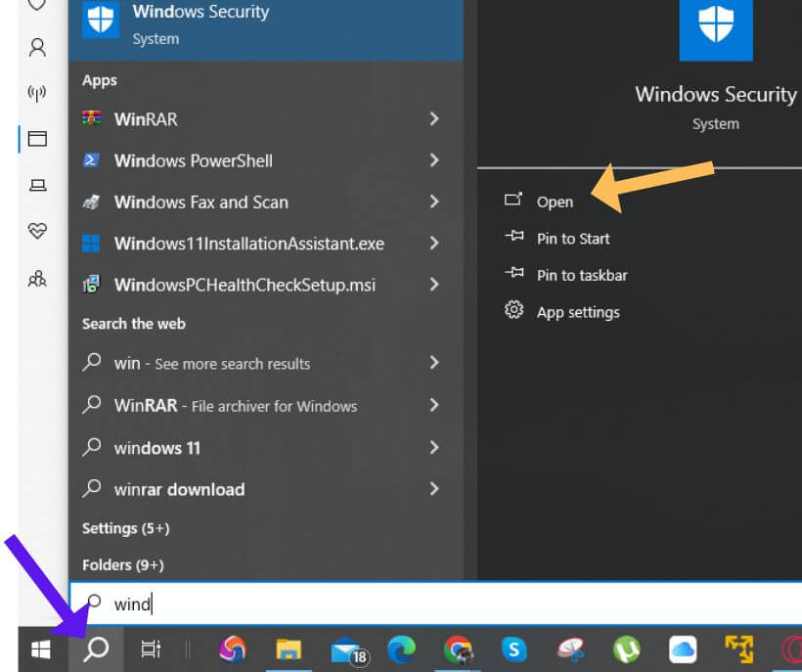Image resolution: width=802 pixels, height=672 pixels.
Task: Expand Windows11InstallationAssistant.exe chevron
Action: tap(434, 243)
